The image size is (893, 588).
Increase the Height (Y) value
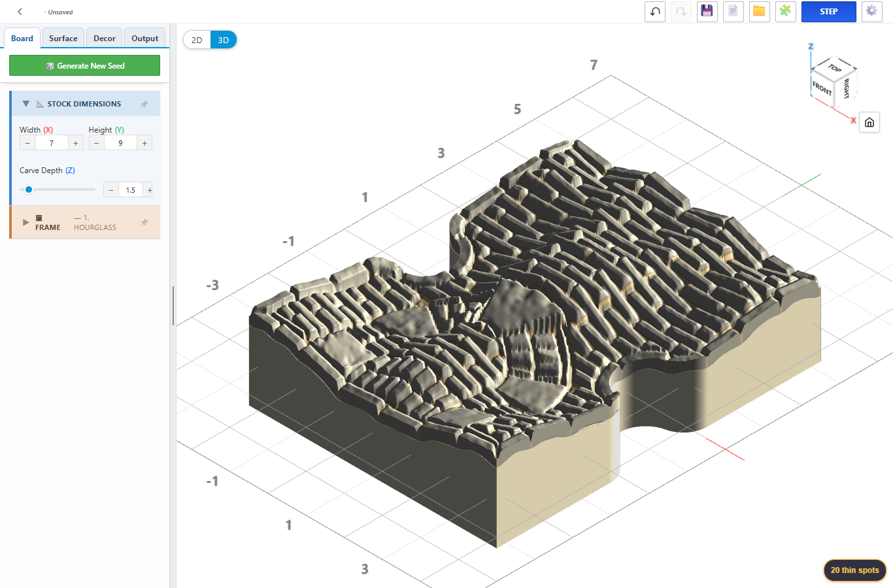pos(144,143)
